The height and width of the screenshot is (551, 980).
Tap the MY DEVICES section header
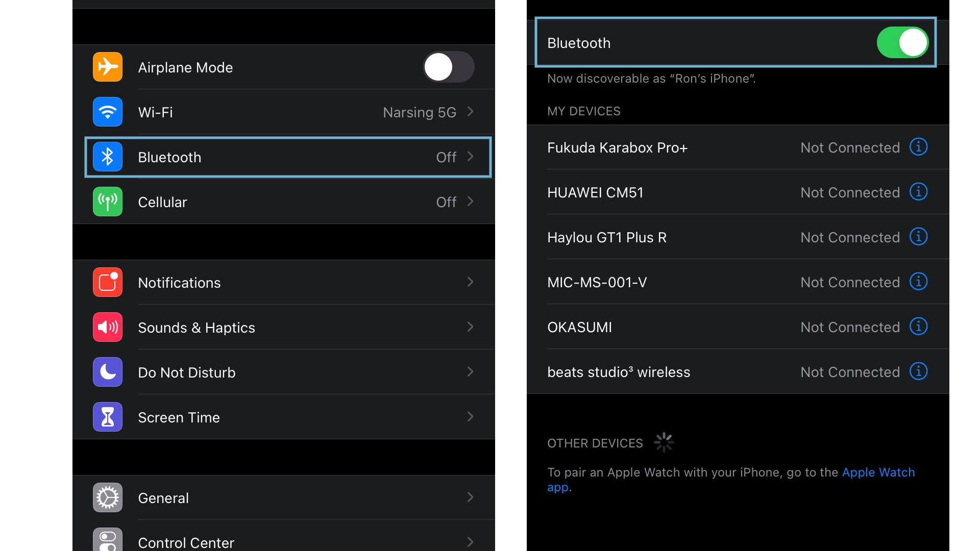[584, 111]
